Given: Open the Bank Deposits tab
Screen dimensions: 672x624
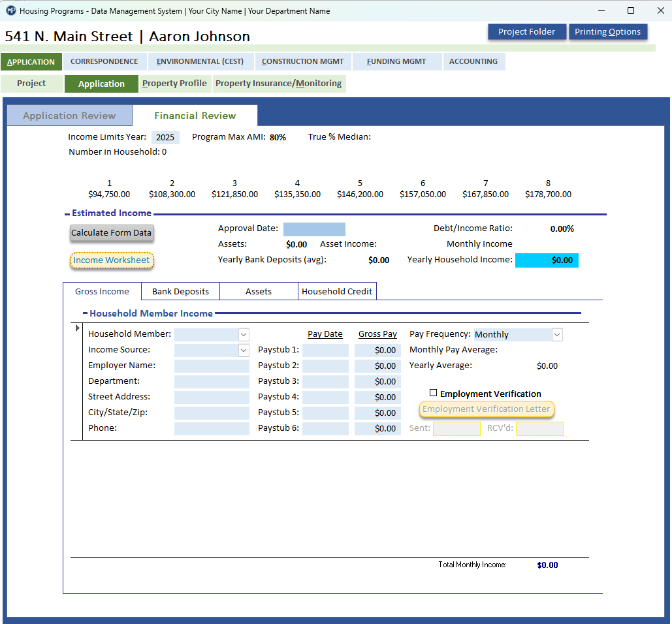Looking at the screenshot, I should (x=180, y=291).
